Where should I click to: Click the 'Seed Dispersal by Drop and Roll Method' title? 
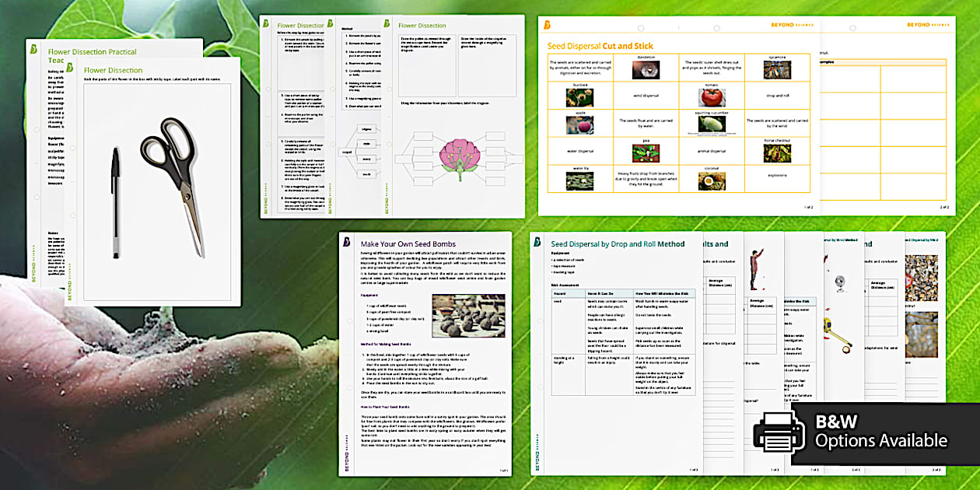click(618, 244)
